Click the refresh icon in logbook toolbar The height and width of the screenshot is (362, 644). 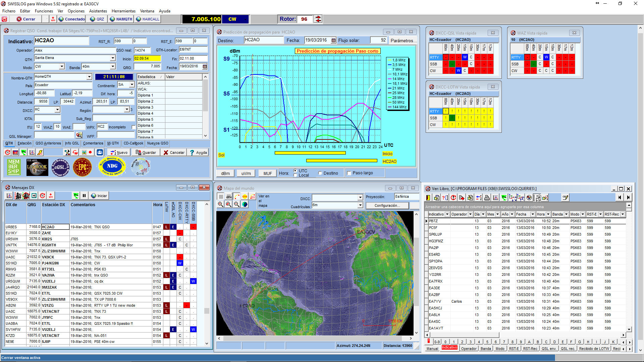tap(453, 198)
